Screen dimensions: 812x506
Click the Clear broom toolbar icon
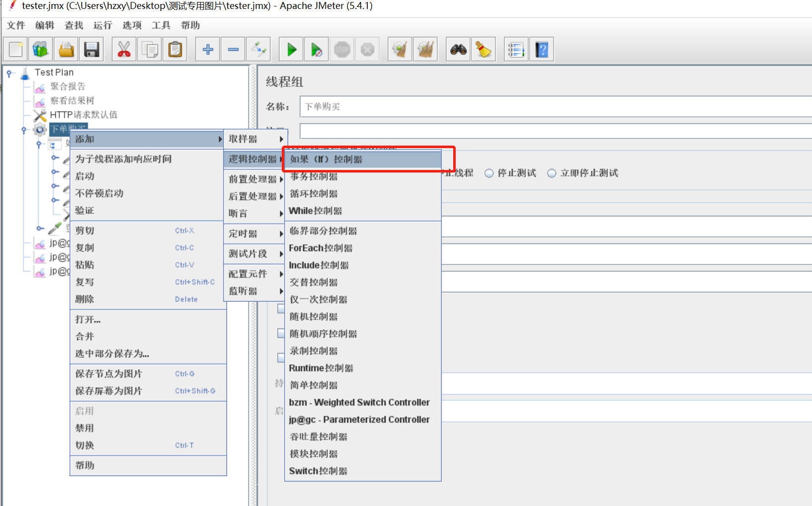coord(400,49)
